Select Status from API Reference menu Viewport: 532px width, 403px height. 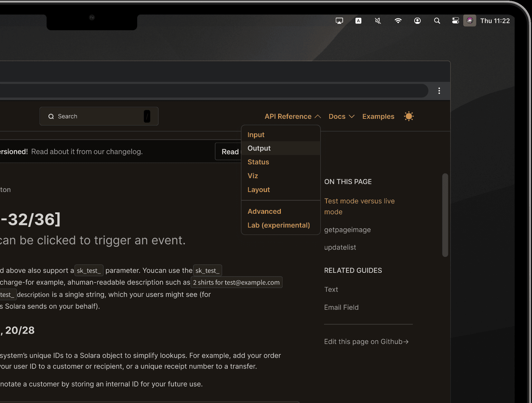(281, 162)
